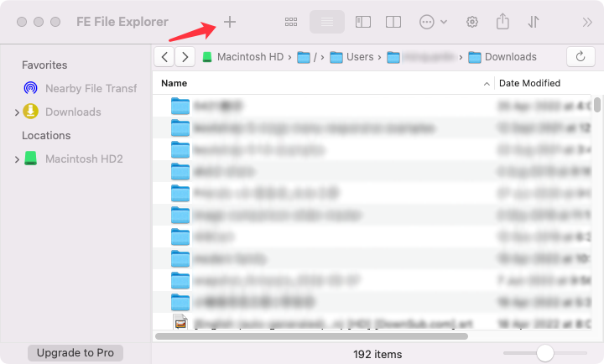The image size is (604, 364).
Task: Toggle the sidebar panel icon
Action: pos(363,22)
